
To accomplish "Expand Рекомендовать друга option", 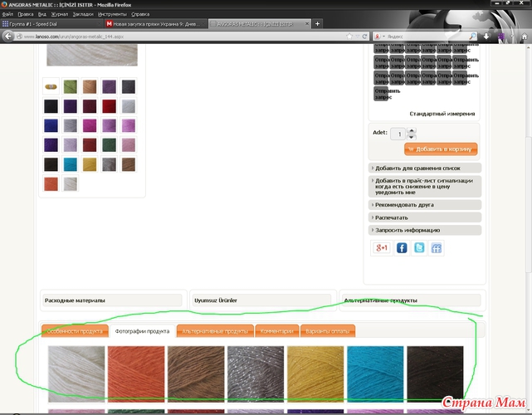I will pos(425,205).
